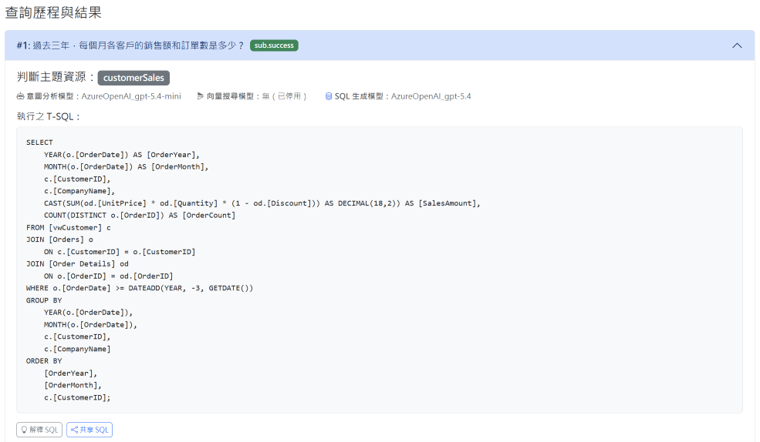Click the text "AzureOpenAI_gpt-5.4-mini"

coord(131,96)
